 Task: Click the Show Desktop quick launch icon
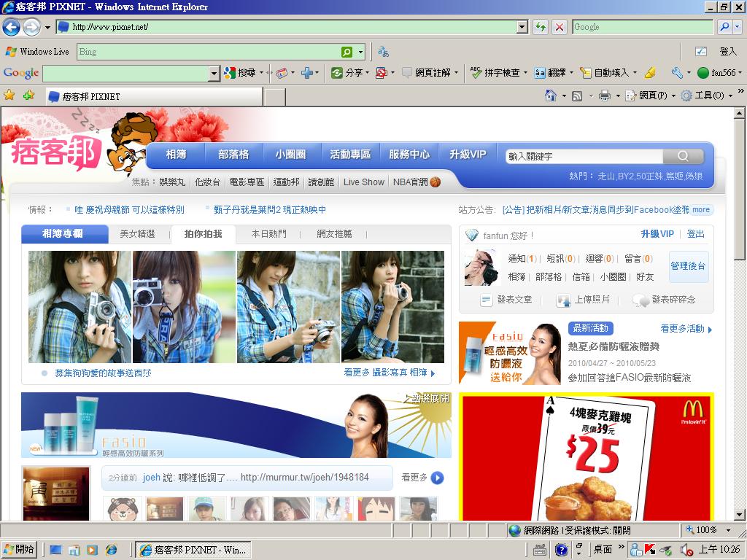pos(55,550)
